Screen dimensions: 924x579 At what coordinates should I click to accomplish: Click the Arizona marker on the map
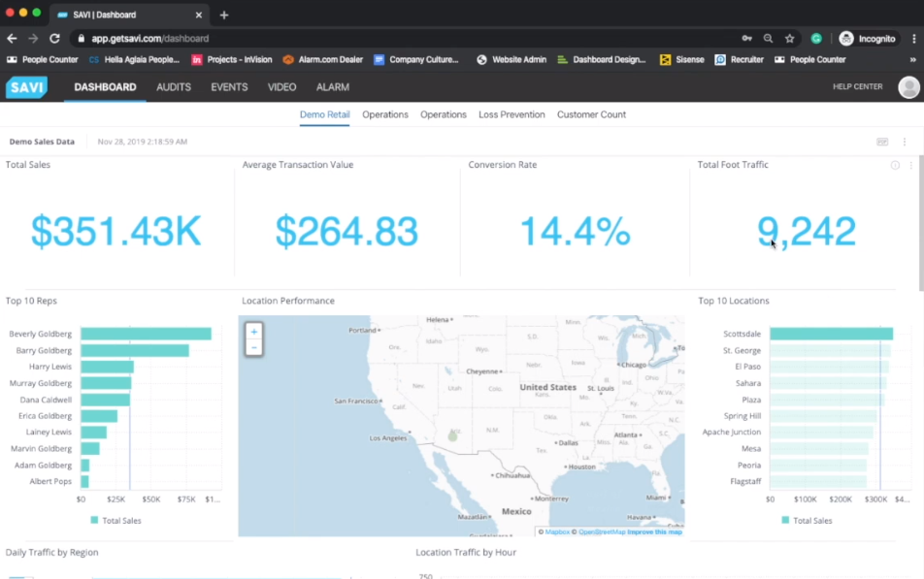pos(452,436)
